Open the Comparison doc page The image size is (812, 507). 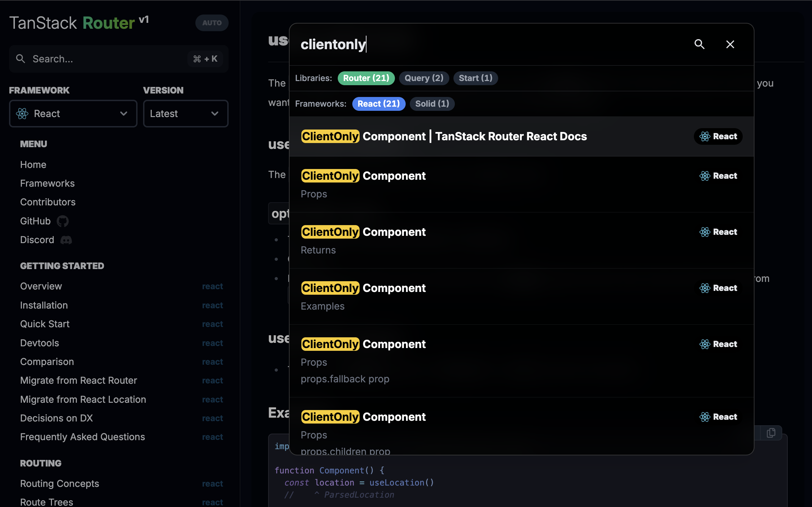(x=121, y=362)
